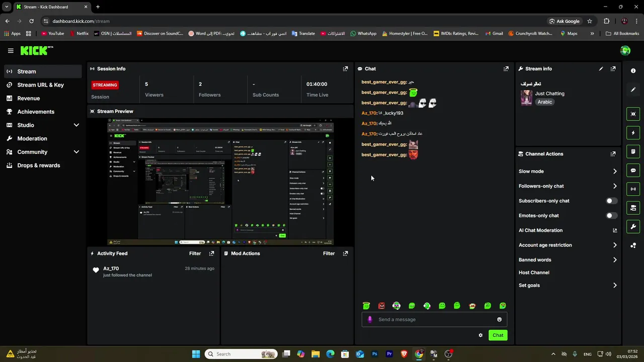Open Followers-only chat options
The width and height of the screenshot is (644, 362).
[568, 186]
